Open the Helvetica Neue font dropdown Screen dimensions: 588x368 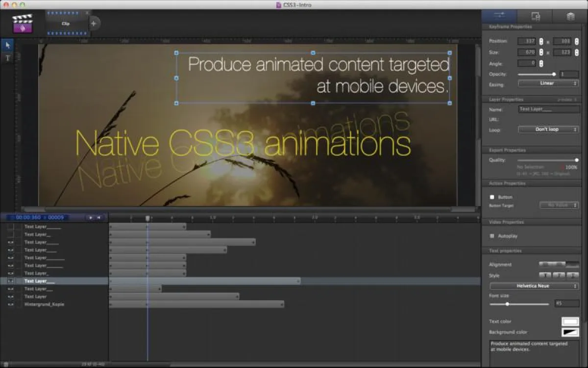tap(534, 286)
